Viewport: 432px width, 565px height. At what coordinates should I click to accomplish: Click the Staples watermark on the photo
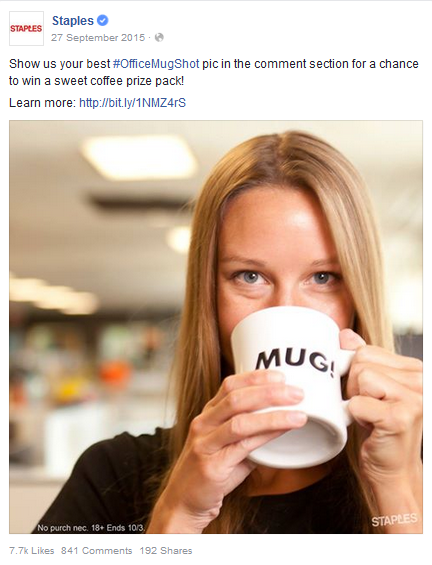coord(394,520)
